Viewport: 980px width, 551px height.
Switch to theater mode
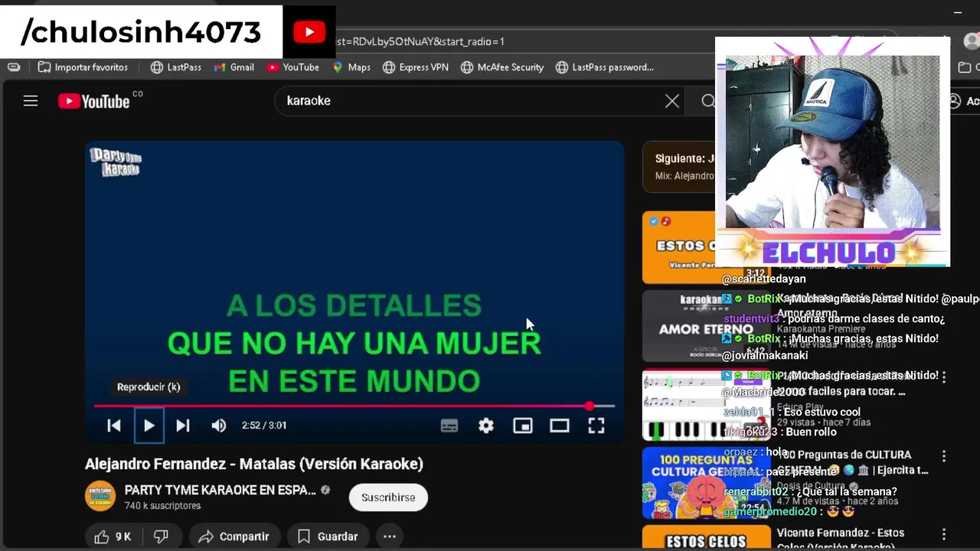560,425
